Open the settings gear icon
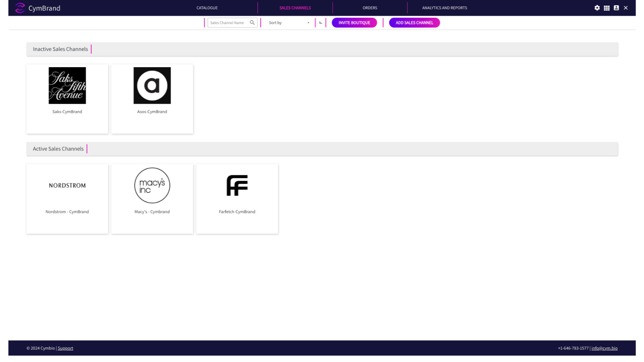The height and width of the screenshot is (362, 644). pyautogui.click(x=597, y=8)
